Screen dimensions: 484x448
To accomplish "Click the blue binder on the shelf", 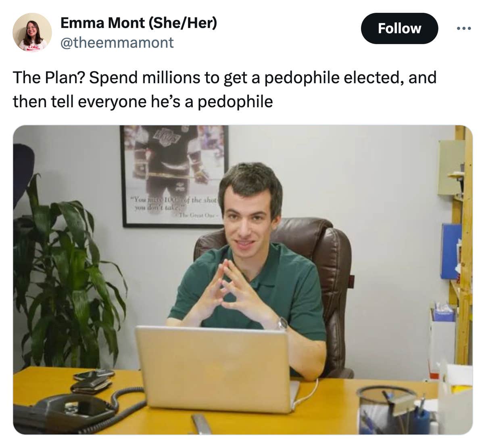I will (451, 251).
